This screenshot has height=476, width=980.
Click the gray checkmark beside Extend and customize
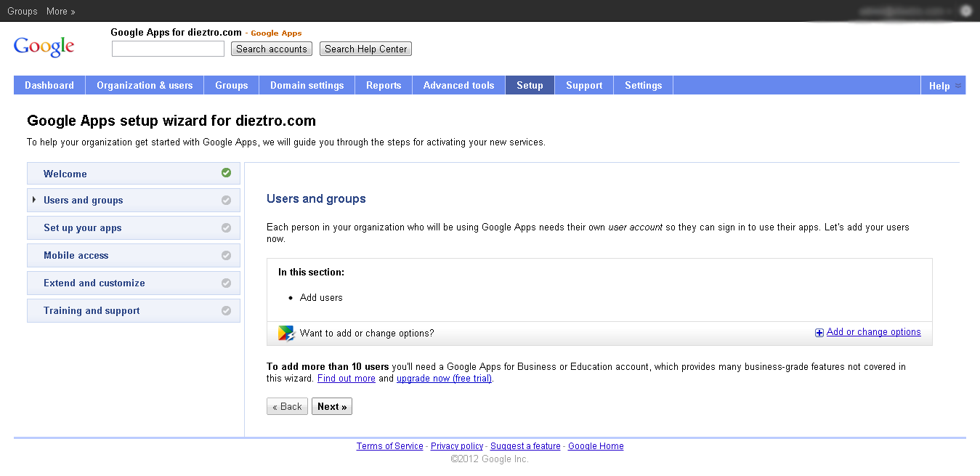click(226, 283)
